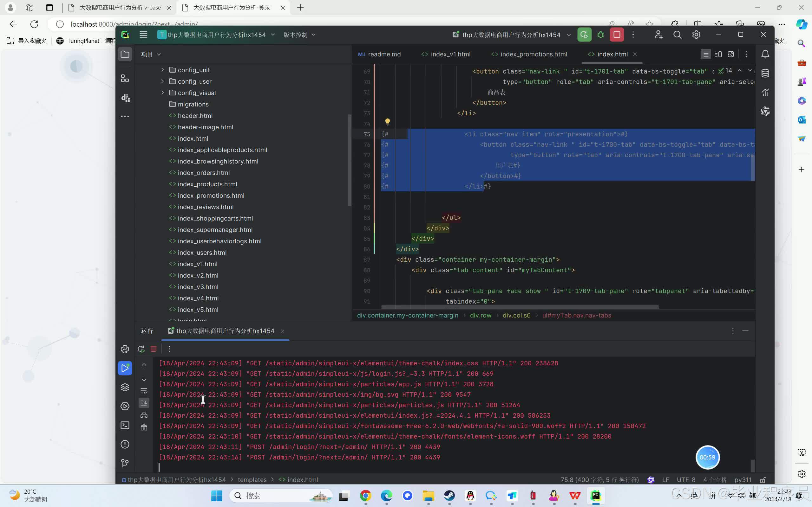
Task: Open the Git version control tool window
Action: click(x=125, y=463)
